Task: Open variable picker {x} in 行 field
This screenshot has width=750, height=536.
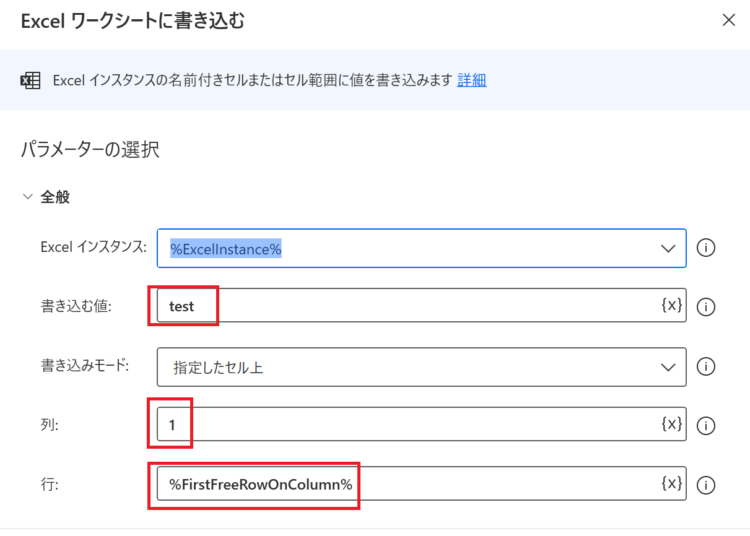Action: click(x=671, y=483)
